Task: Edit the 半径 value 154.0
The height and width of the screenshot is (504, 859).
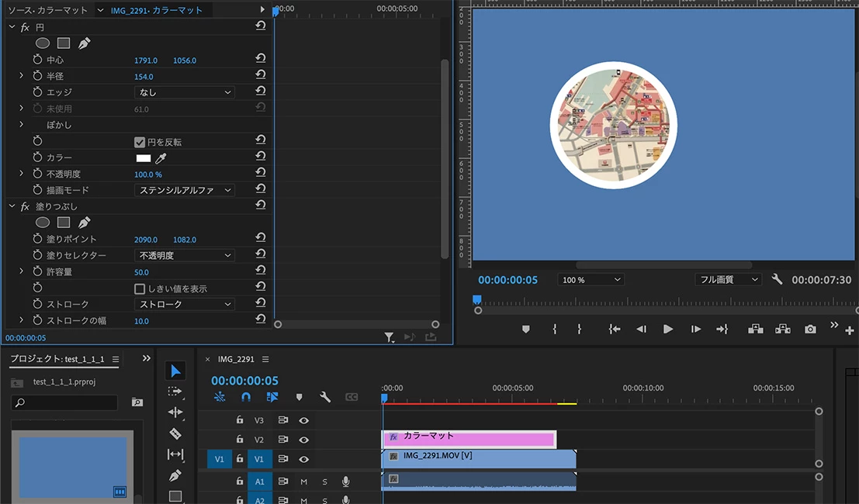Action: click(144, 77)
